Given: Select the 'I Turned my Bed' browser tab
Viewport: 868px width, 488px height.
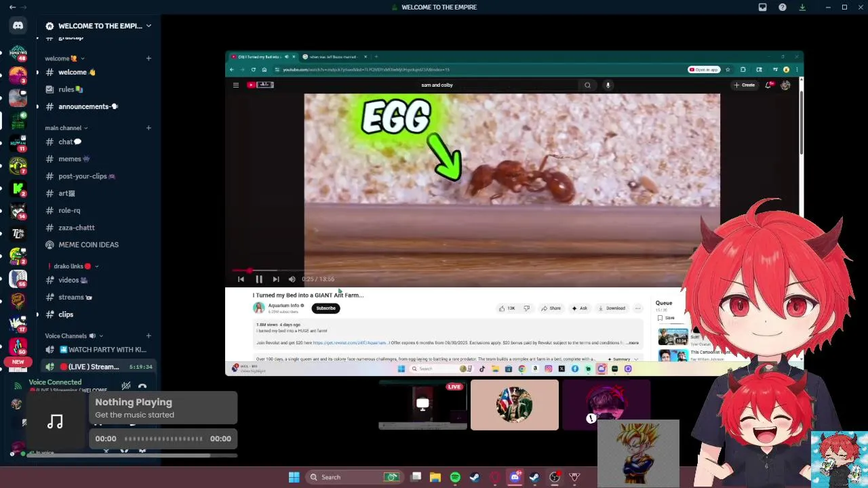Looking at the screenshot, I should (262, 57).
